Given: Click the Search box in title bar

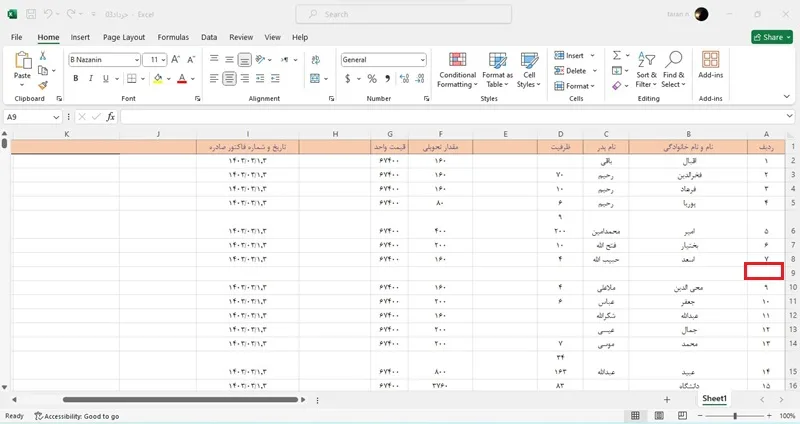Looking at the screenshot, I should pyautogui.click(x=404, y=14).
